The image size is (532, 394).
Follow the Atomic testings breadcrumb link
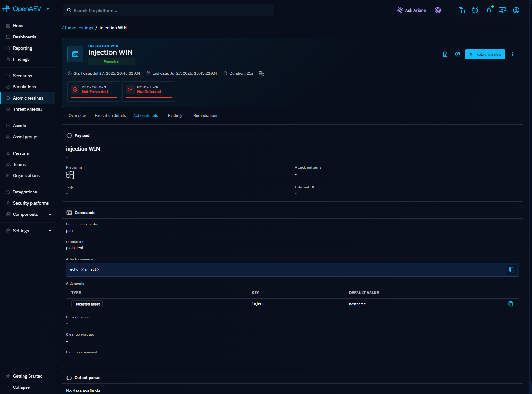78,28
